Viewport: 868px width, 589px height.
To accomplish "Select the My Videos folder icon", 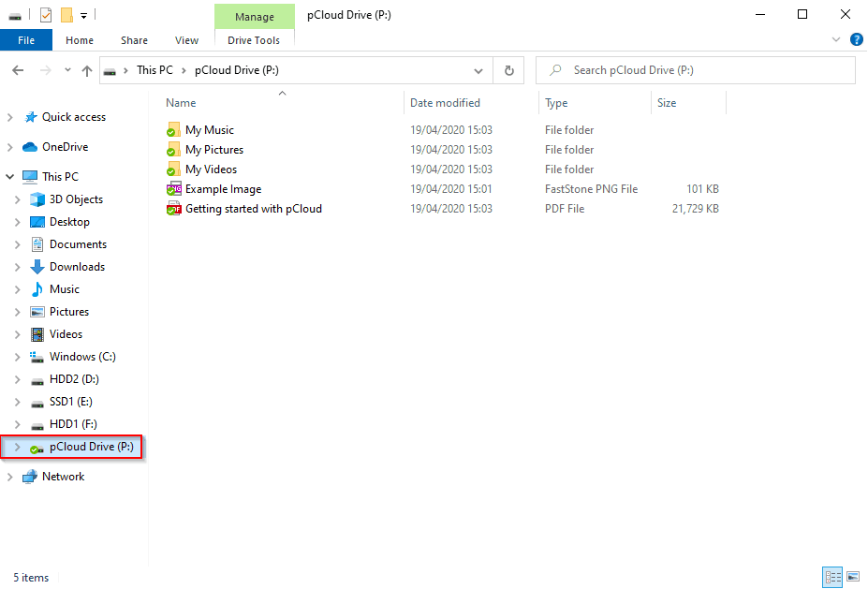I will click(x=173, y=169).
